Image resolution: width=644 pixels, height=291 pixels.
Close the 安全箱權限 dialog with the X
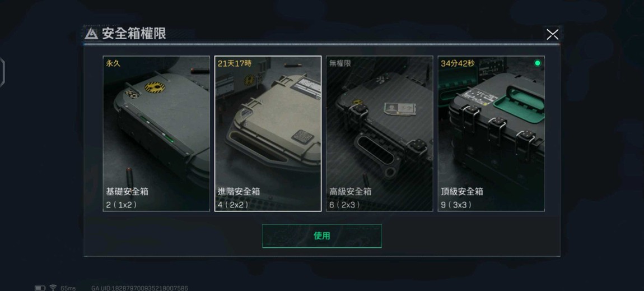point(552,35)
